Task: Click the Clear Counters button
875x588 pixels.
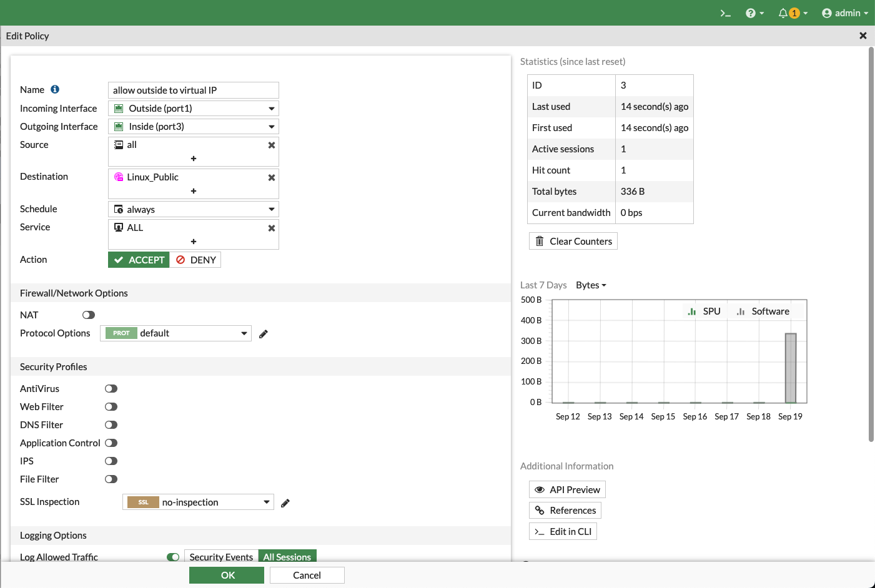Action: pos(573,242)
